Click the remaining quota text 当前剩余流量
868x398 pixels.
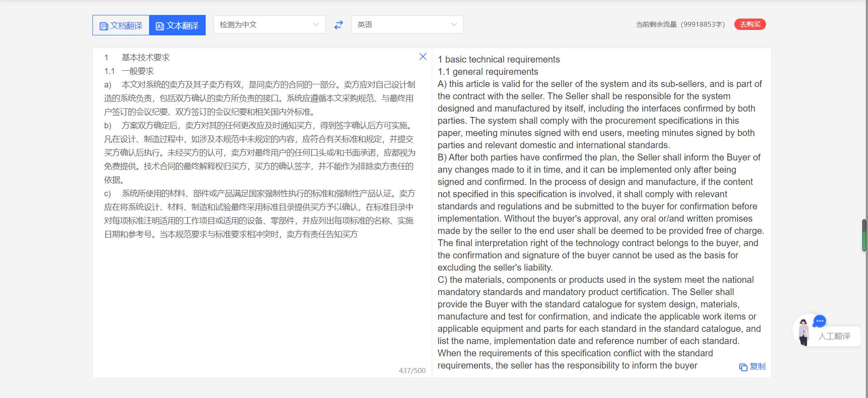click(680, 24)
